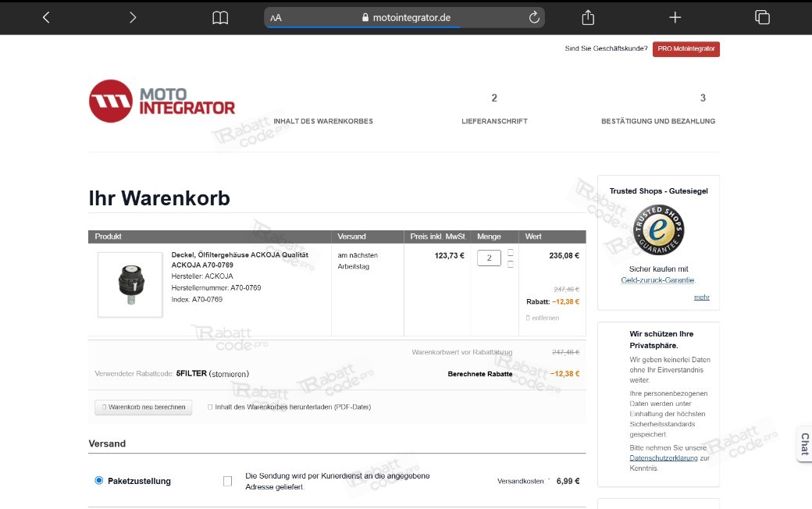Tap the AA reader text size control

(x=276, y=18)
